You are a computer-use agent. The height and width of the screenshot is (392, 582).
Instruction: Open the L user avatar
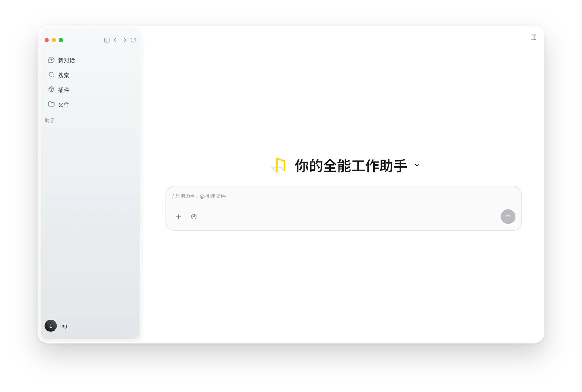[51, 326]
